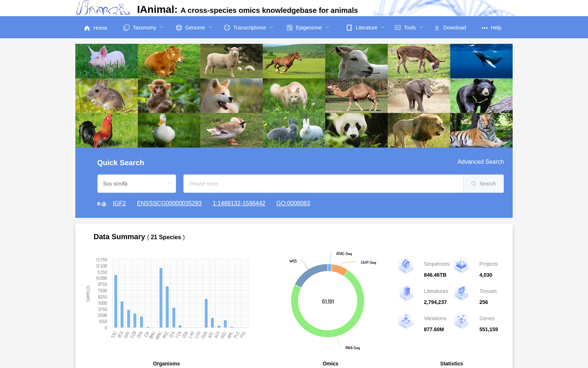Open the Taxonomy menu
588x368 pixels.
144,28
